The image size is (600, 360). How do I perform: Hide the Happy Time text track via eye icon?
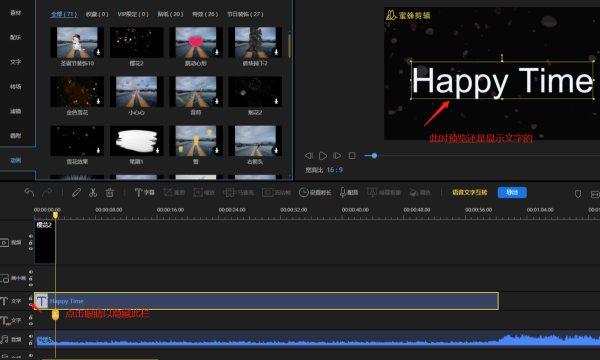point(31,305)
